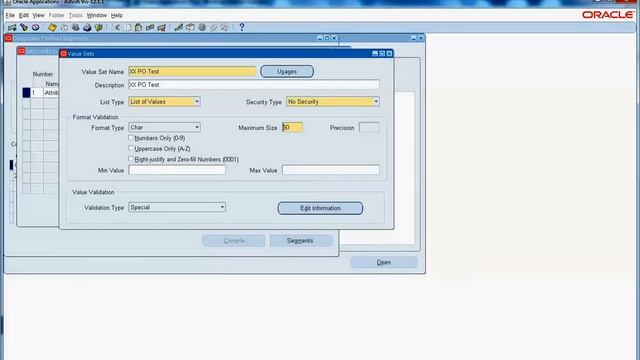Click the Show Navigator toolbar icon
This screenshot has width=640, height=360.
(x=36, y=27)
